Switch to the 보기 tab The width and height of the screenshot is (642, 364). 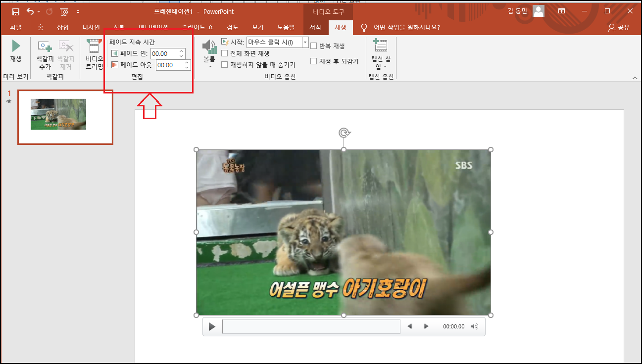tap(258, 27)
